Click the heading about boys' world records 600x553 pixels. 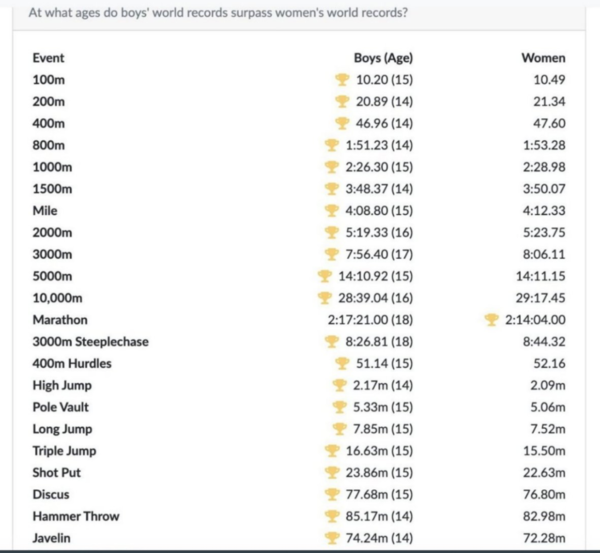(x=218, y=13)
